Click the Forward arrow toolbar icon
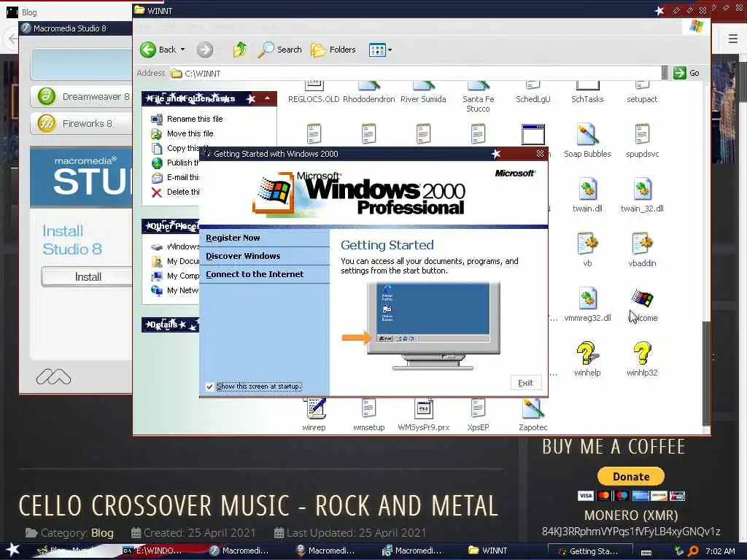The height and width of the screenshot is (560, 747). tap(205, 50)
